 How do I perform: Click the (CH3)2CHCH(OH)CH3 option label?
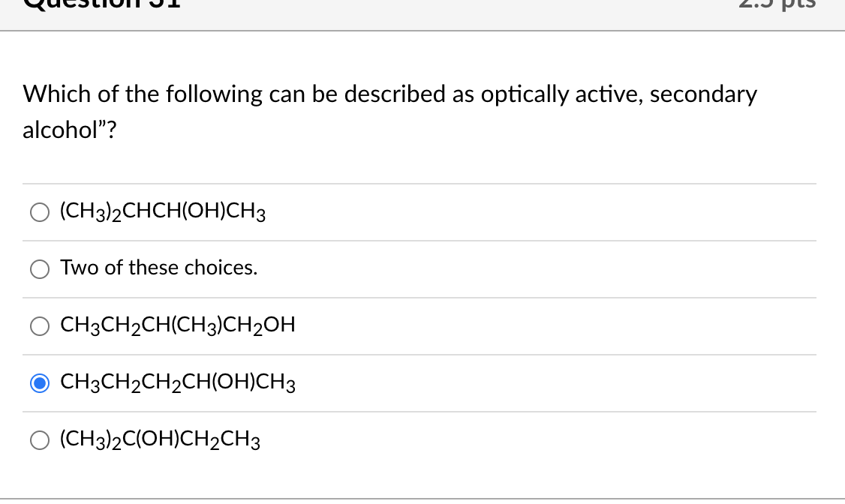[x=161, y=211]
